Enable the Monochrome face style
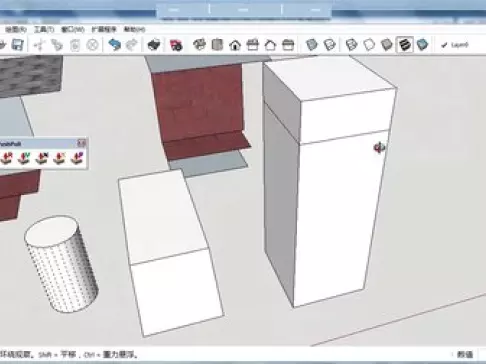Image resolution: width=486 pixels, height=364 pixels. click(422, 44)
